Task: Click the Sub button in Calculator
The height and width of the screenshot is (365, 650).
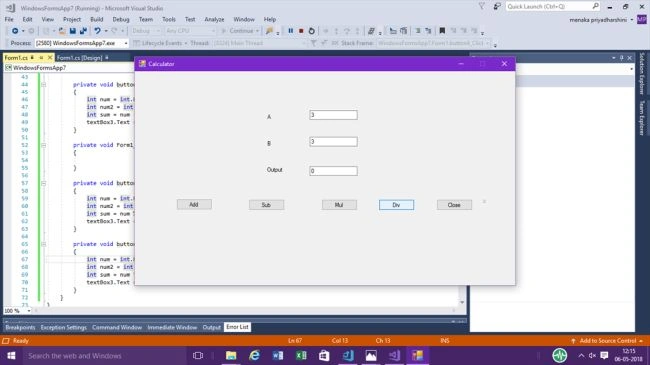Action: pos(267,205)
